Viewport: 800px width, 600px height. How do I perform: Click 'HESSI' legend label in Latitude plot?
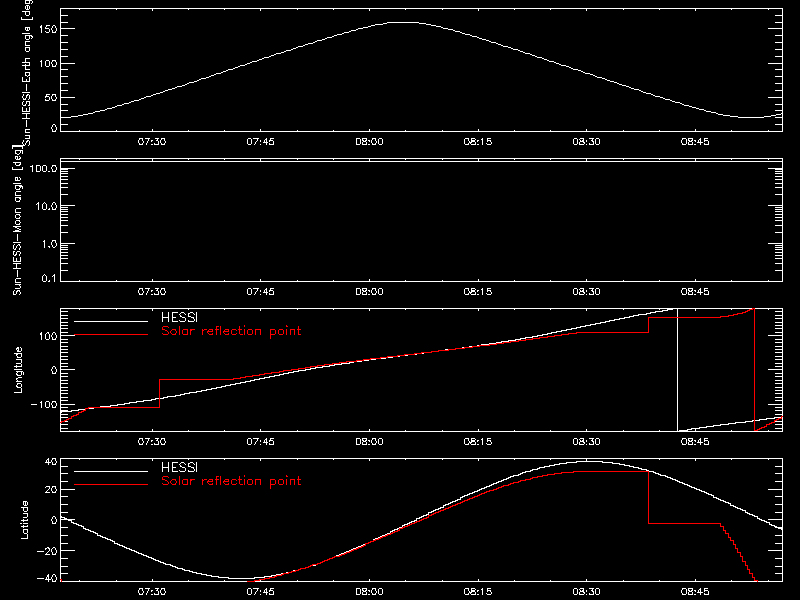pos(179,467)
